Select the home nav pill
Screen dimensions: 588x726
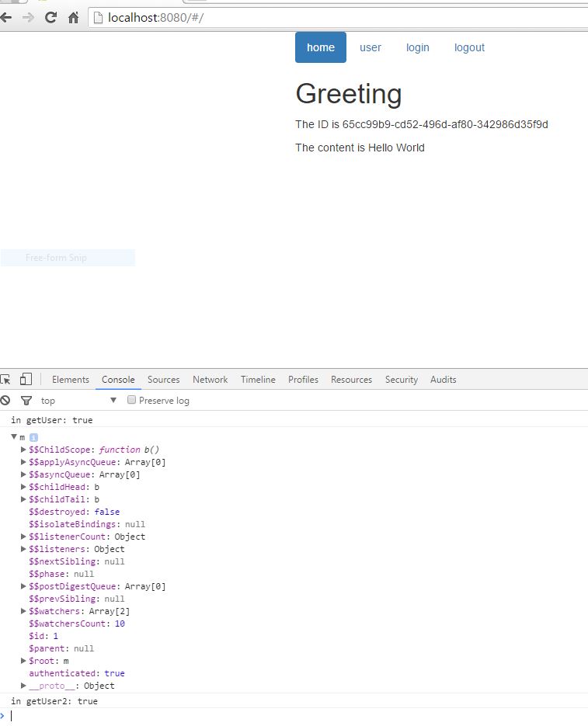point(321,47)
